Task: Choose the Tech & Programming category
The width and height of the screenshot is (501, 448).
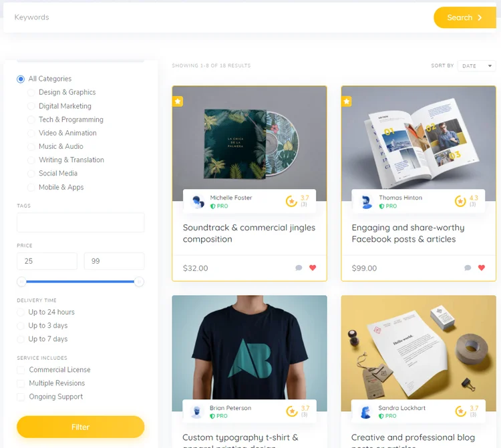Action: (31, 120)
